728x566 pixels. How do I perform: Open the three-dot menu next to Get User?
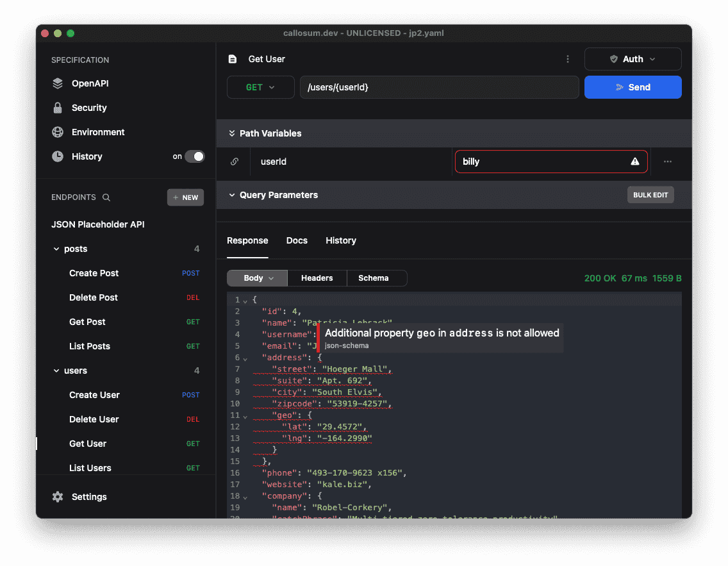pyautogui.click(x=567, y=59)
